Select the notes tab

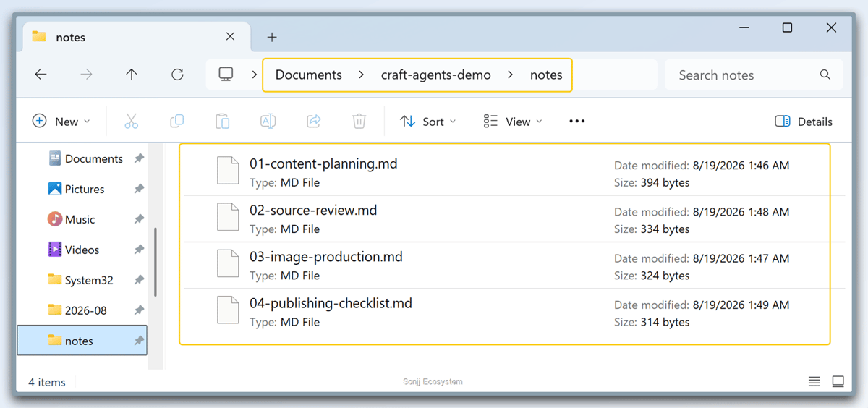point(135,37)
